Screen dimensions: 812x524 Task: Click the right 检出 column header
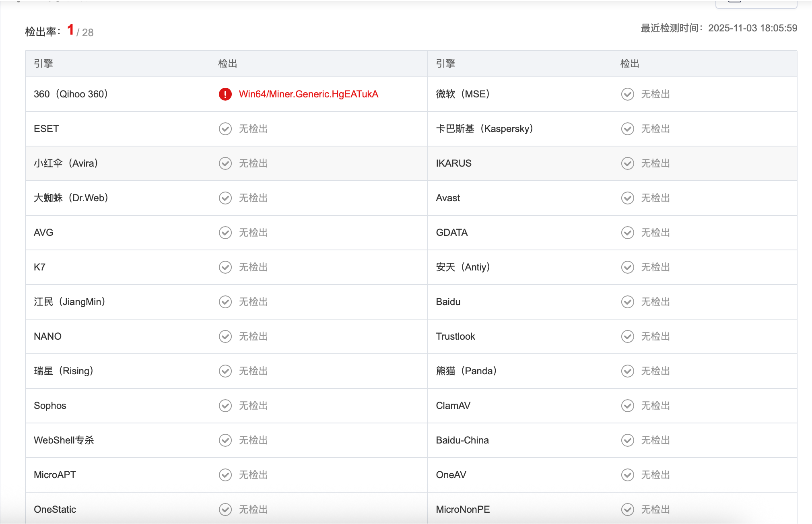(630, 64)
